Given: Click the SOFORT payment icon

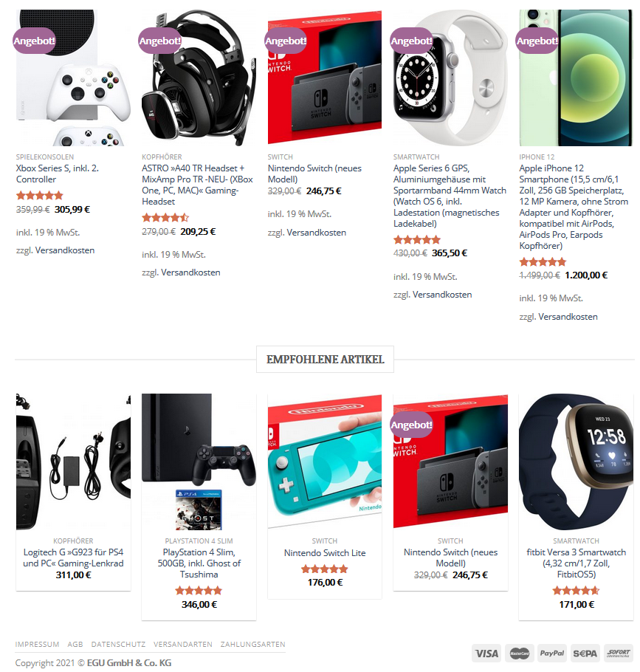Looking at the screenshot, I should 618,653.
